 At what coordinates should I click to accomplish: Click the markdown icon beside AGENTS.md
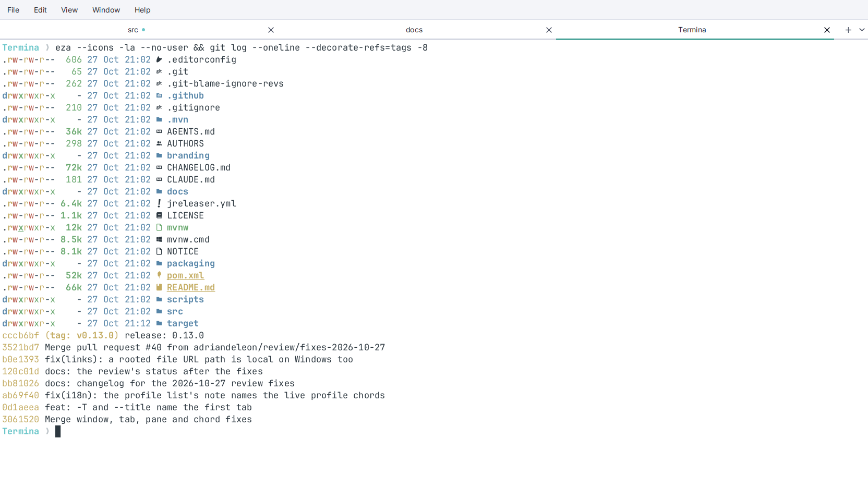click(159, 131)
